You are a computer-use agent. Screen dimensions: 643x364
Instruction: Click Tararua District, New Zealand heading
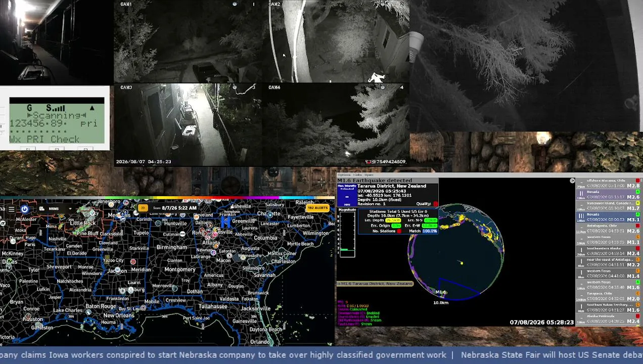(x=392, y=186)
